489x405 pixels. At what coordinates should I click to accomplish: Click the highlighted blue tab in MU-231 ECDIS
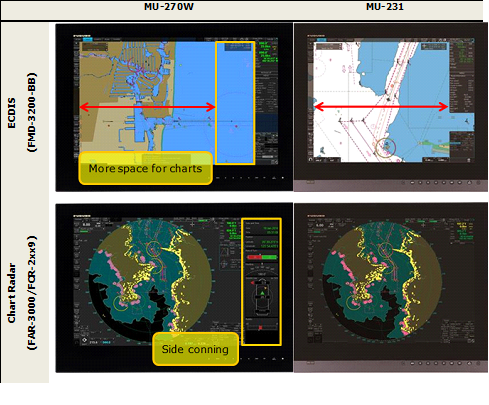tap(321, 40)
